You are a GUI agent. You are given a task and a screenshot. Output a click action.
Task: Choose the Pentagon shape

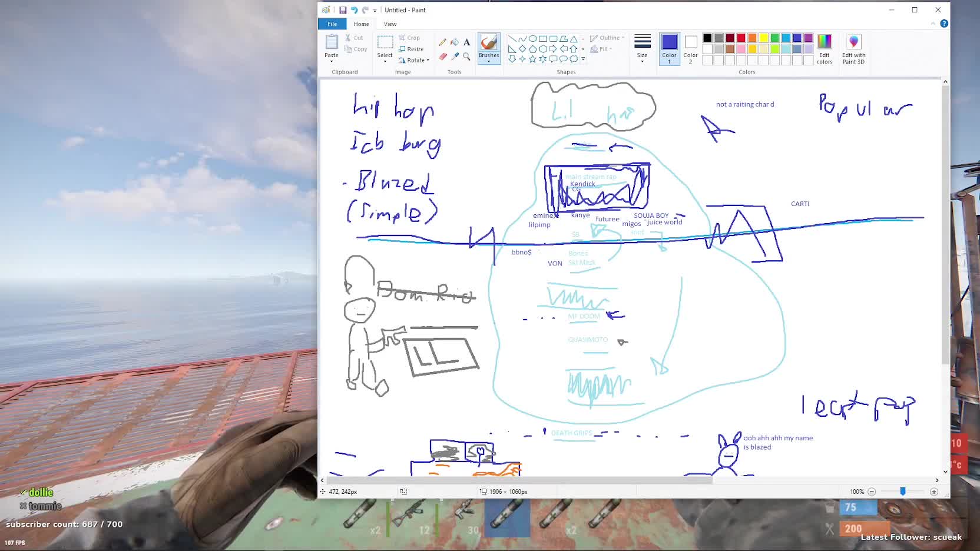532,49
